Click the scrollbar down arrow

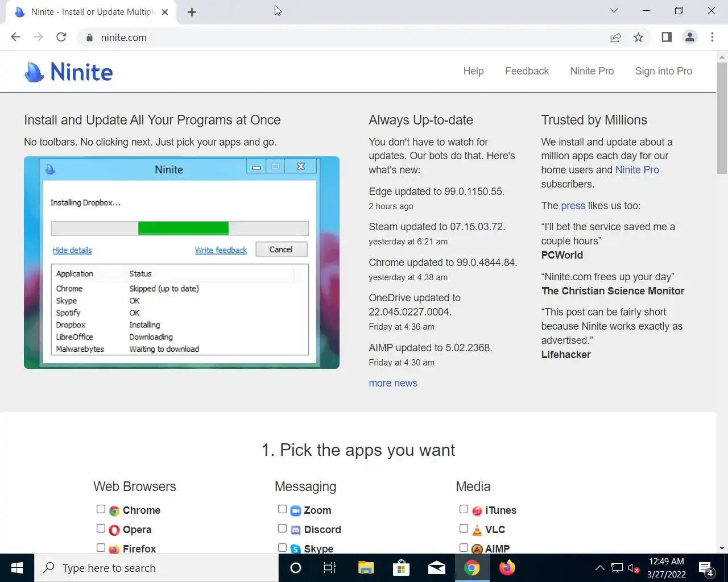[x=722, y=548]
